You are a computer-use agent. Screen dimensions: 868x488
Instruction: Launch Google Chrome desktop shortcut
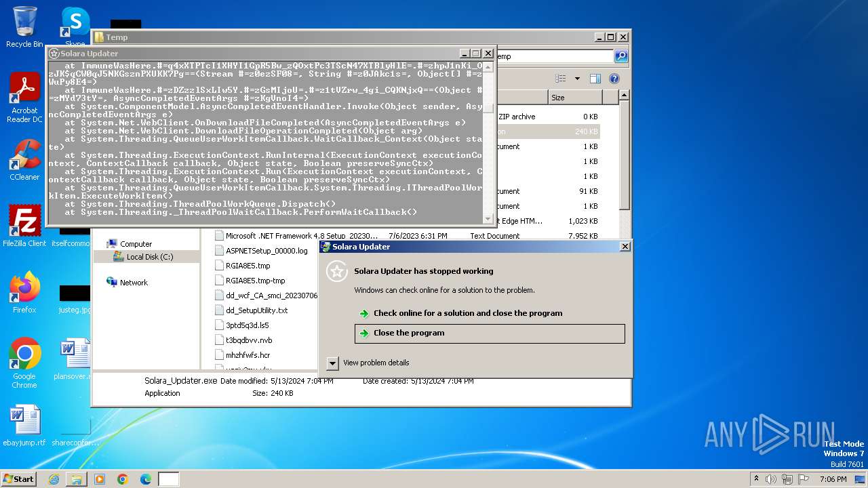tap(24, 363)
